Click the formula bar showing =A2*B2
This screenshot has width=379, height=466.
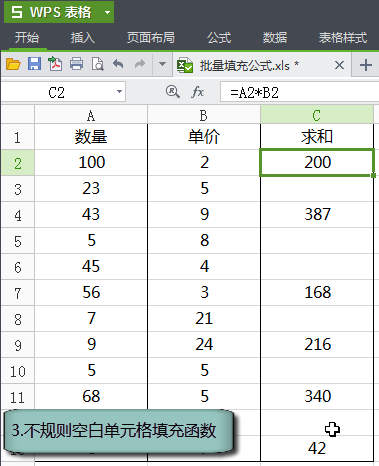299,92
